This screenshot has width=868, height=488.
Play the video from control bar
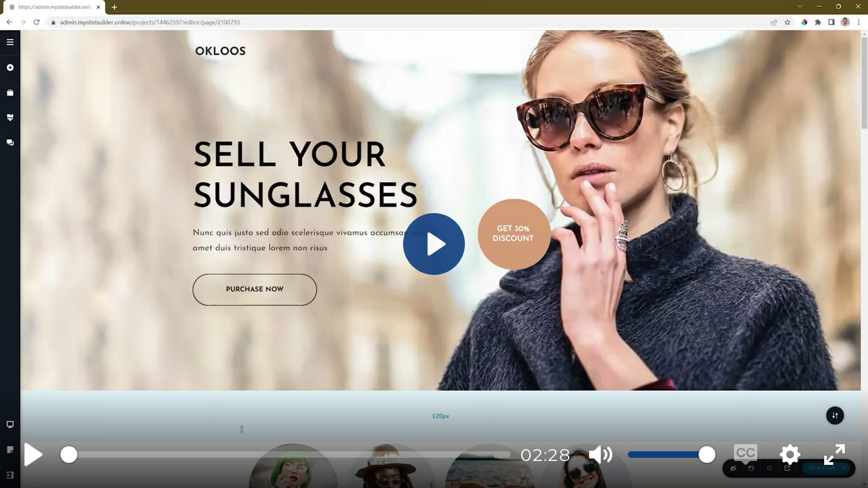(33, 455)
